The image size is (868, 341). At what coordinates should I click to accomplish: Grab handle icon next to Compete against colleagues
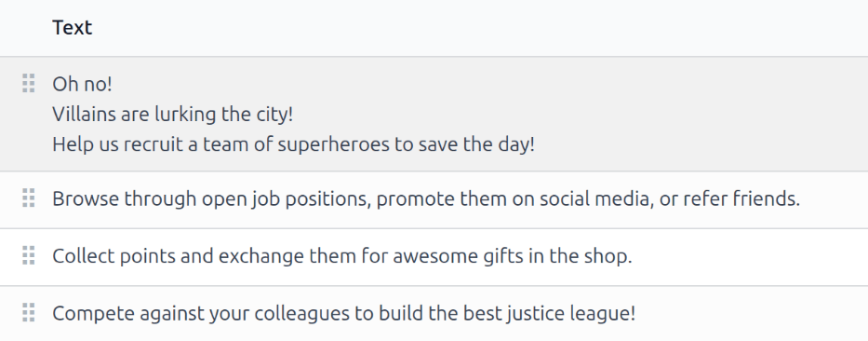pos(28,313)
